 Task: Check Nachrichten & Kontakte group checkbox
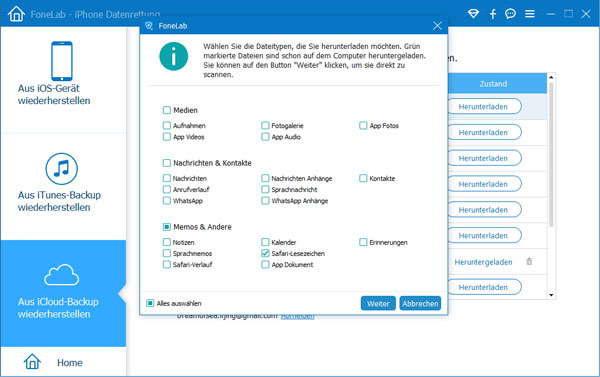[167, 163]
